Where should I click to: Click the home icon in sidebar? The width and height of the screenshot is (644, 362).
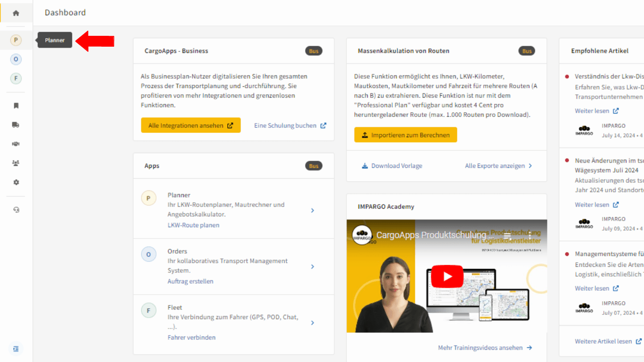click(x=16, y=13)
